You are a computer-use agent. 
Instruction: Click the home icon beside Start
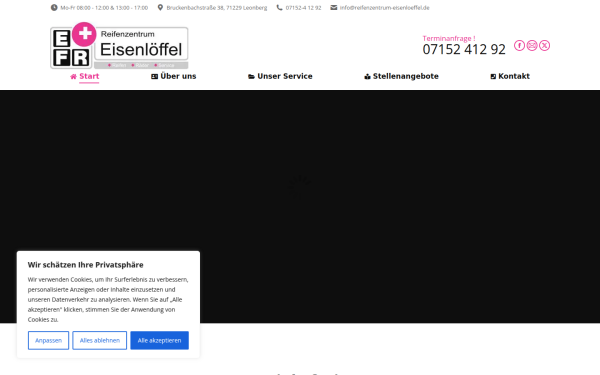click(73, 77)
